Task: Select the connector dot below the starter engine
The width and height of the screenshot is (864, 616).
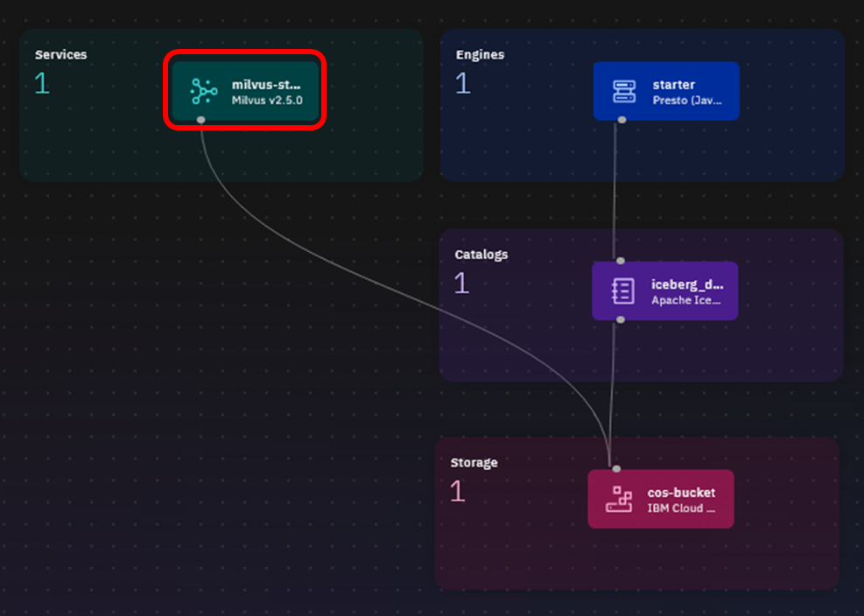Action: click(622, 120)
